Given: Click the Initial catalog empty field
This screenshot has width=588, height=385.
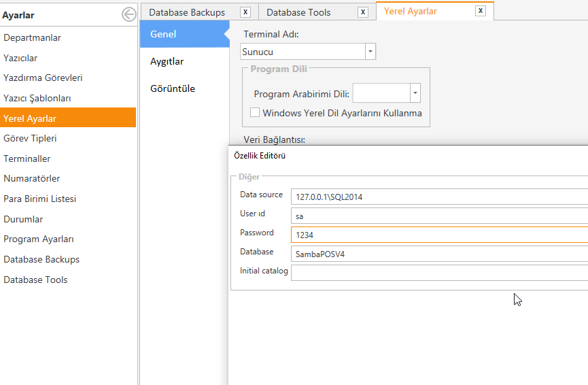Looking at the screenshot, I should click(439, 273).
